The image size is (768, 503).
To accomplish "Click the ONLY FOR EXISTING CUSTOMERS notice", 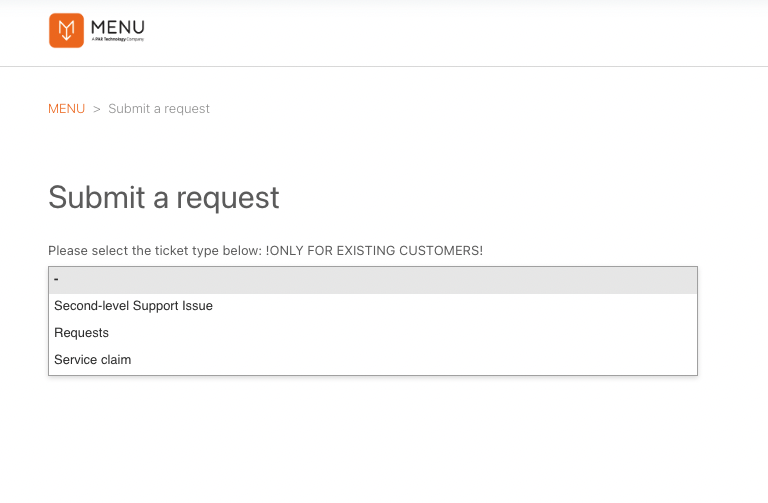I will [x=374, y=251].
